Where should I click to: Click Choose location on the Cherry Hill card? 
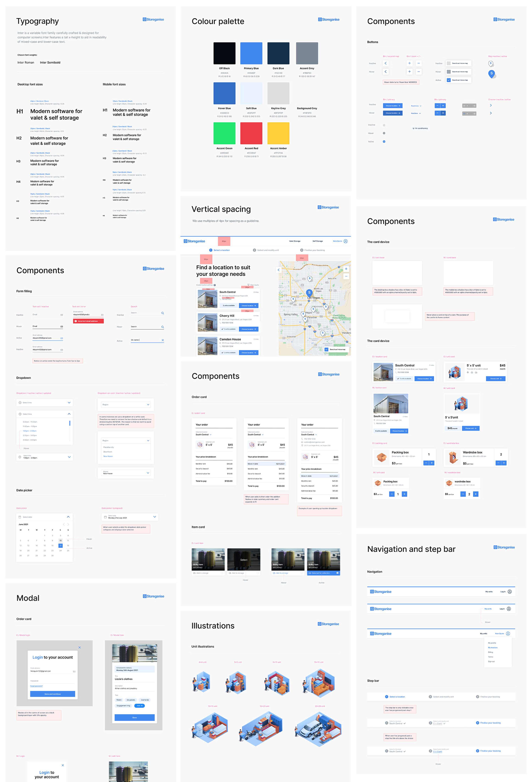click(249, 329)
